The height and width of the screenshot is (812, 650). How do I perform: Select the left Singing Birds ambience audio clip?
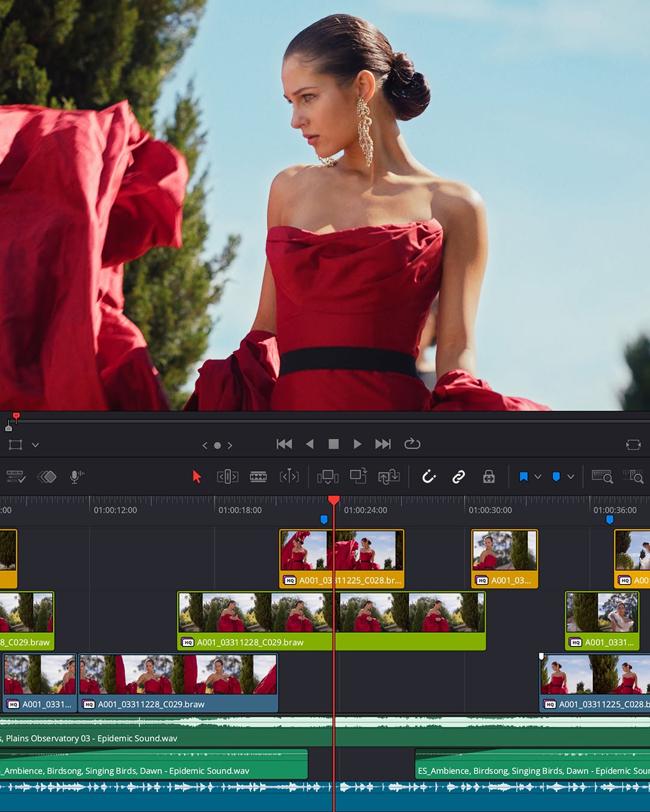(153, 764)
